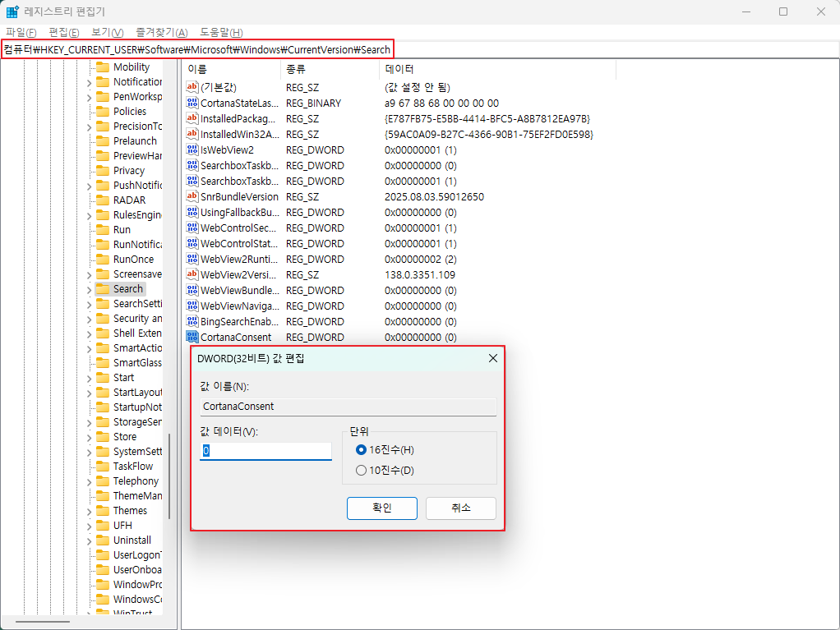Click the CortanaStateLas... binary value icon

click(192, 102)
